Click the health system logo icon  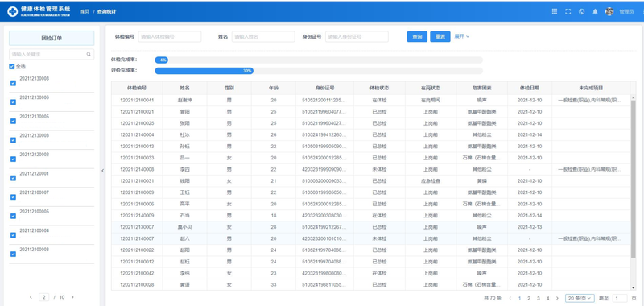click(13, 11)
